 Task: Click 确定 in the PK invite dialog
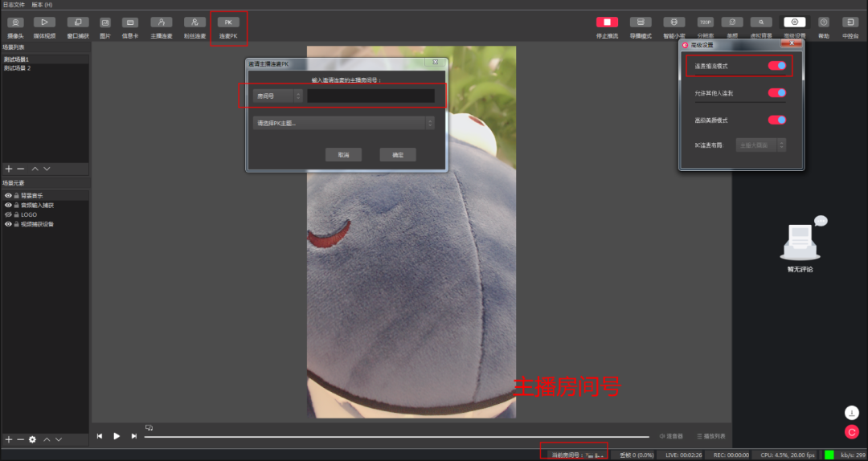[x=398, y=155]
